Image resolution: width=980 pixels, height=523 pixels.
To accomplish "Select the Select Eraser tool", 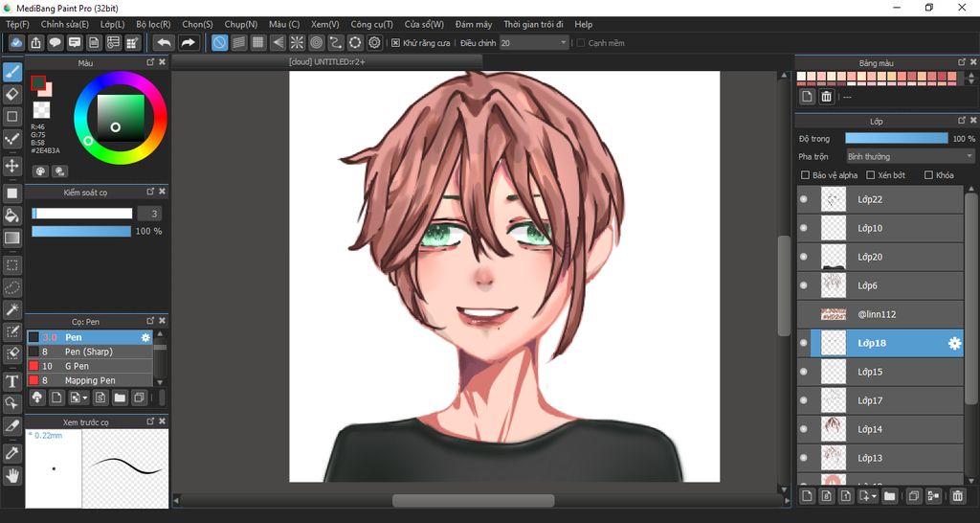I will click(11, 353).
